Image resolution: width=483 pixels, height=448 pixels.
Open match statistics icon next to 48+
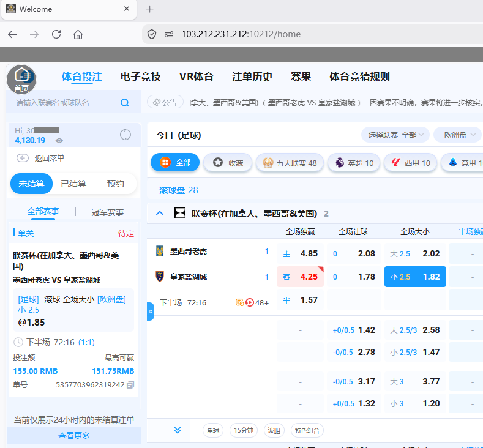pos(239,302)
